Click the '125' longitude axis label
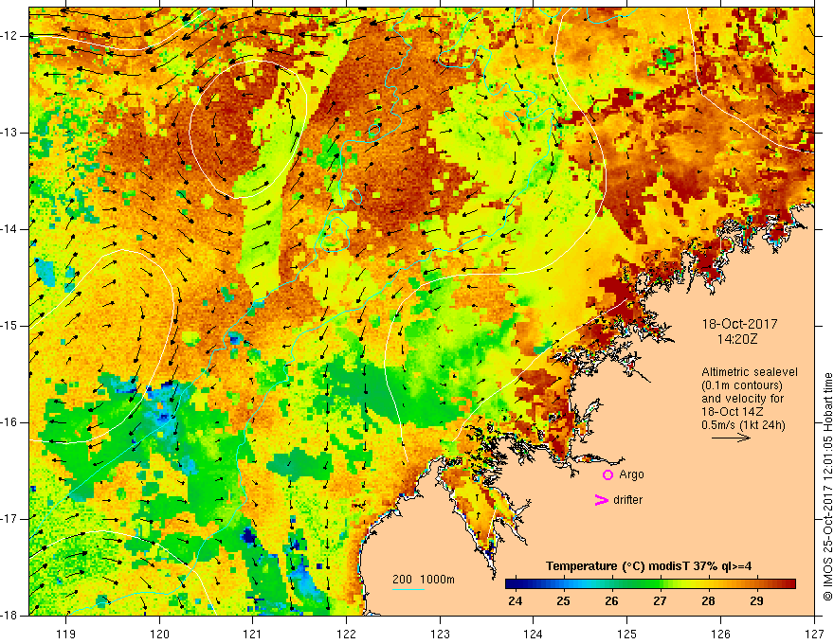834x644 pixels. click(627, 634)
